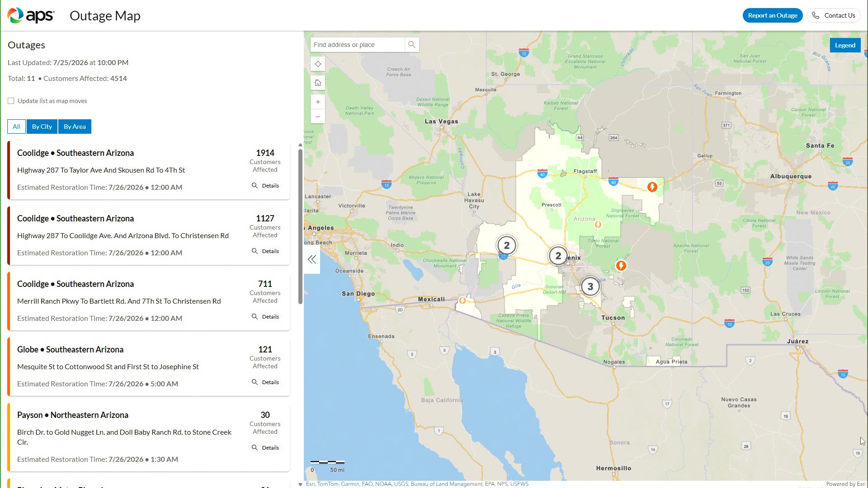The image size is (868, 488).
Task: Click scroll-up arrow of outage list
Action: tap(300, 145)
